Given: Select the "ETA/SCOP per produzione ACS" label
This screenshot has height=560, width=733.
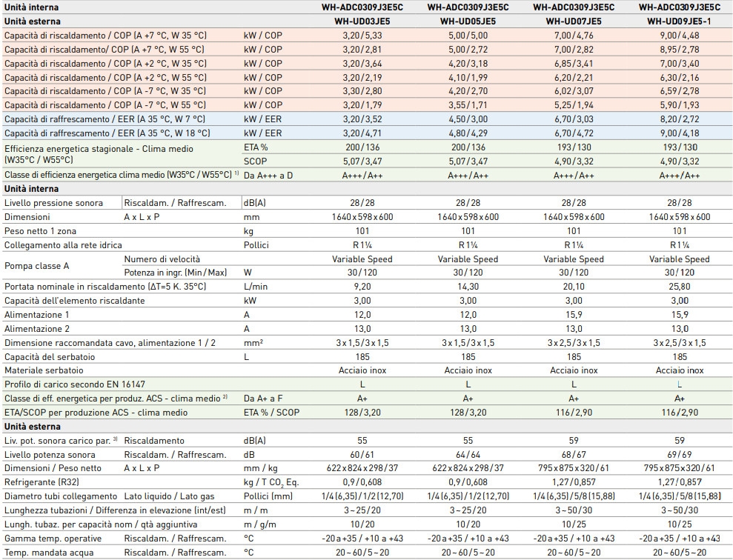Looking at the screenshot, I should (96, 413).
